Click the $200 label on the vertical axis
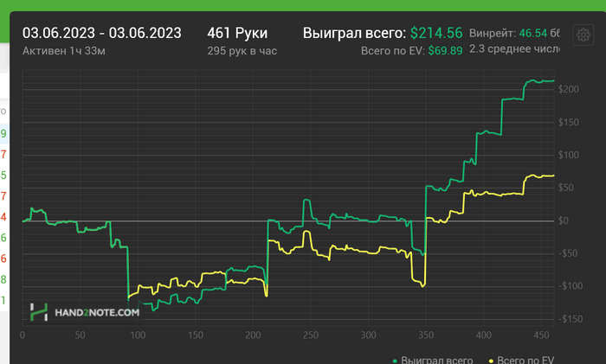 click(x=569, y=89)
